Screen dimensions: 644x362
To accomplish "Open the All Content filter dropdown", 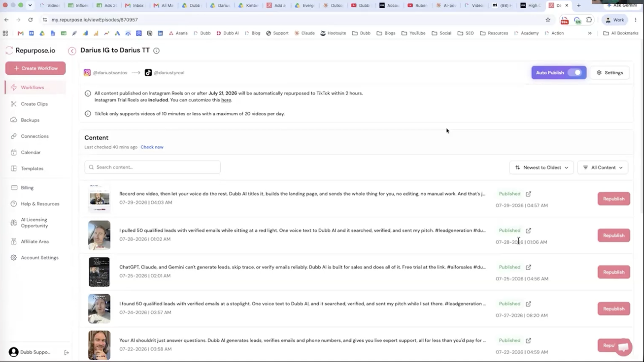I will (x=603, y=168).
